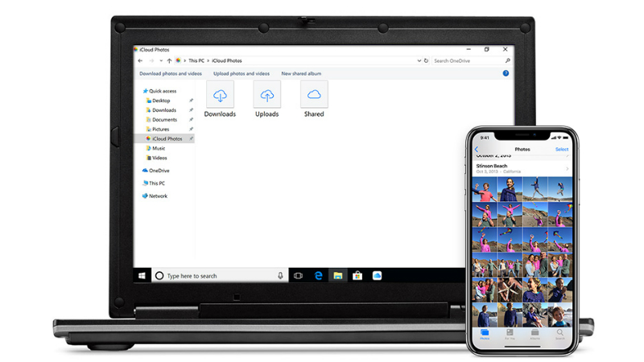Go back with the back arrow
The height and width of the screenshot is (362, 644).
click(140, 61)
